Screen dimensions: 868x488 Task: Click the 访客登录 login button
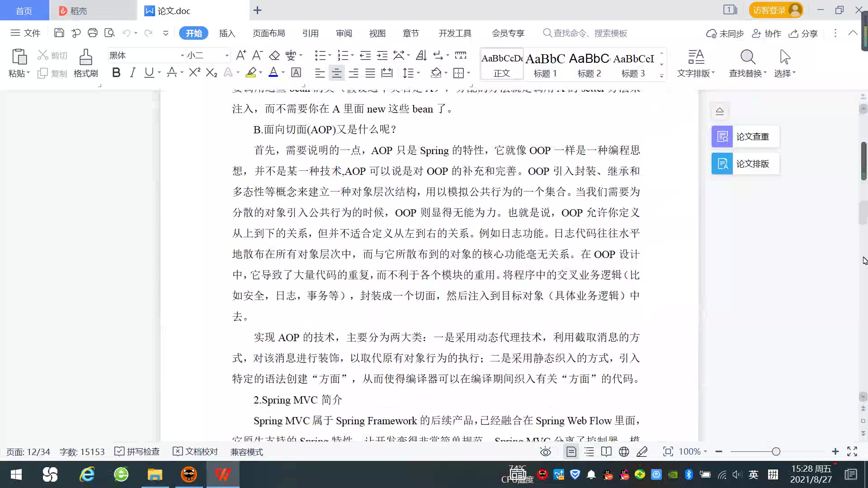[776, 10]
